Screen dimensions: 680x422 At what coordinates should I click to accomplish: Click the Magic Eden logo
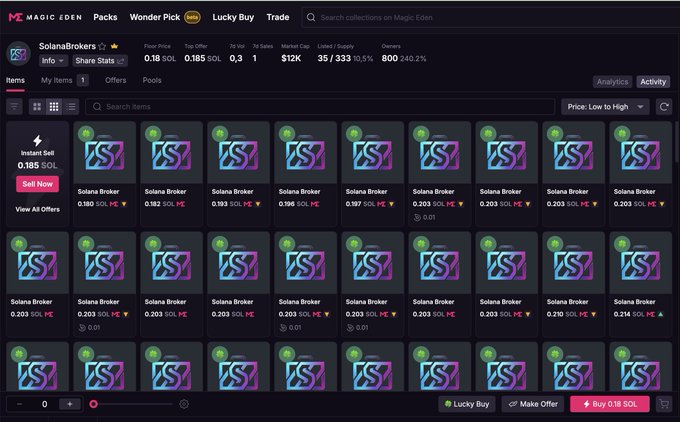pyautogui.click(x=45, y=17)
